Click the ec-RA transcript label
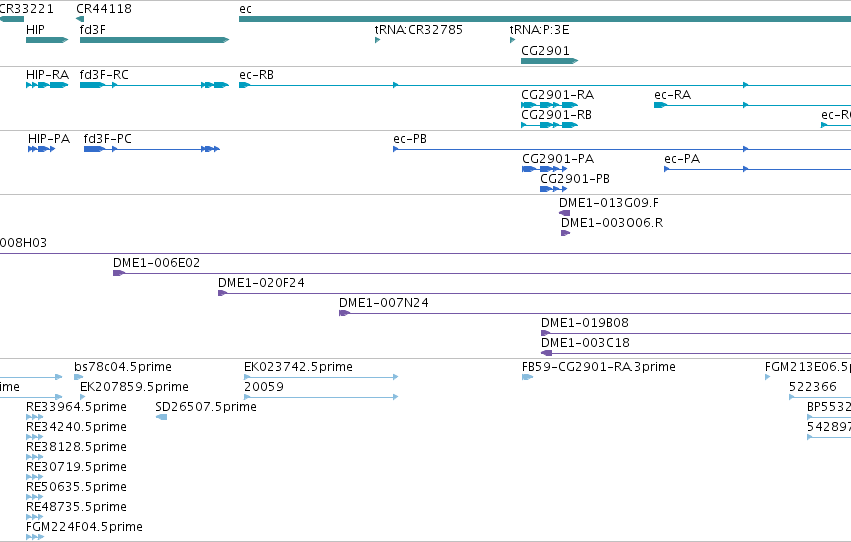The image size is (851, 542). (672, 95)
